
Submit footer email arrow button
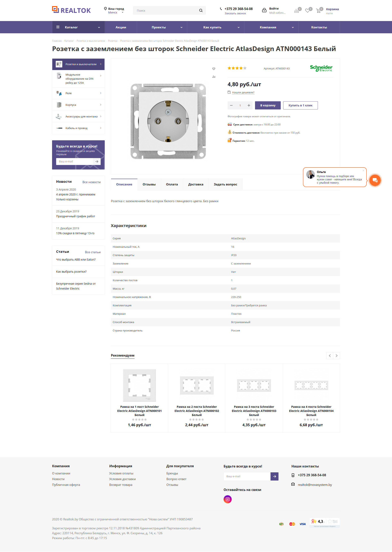coord(274,476)
